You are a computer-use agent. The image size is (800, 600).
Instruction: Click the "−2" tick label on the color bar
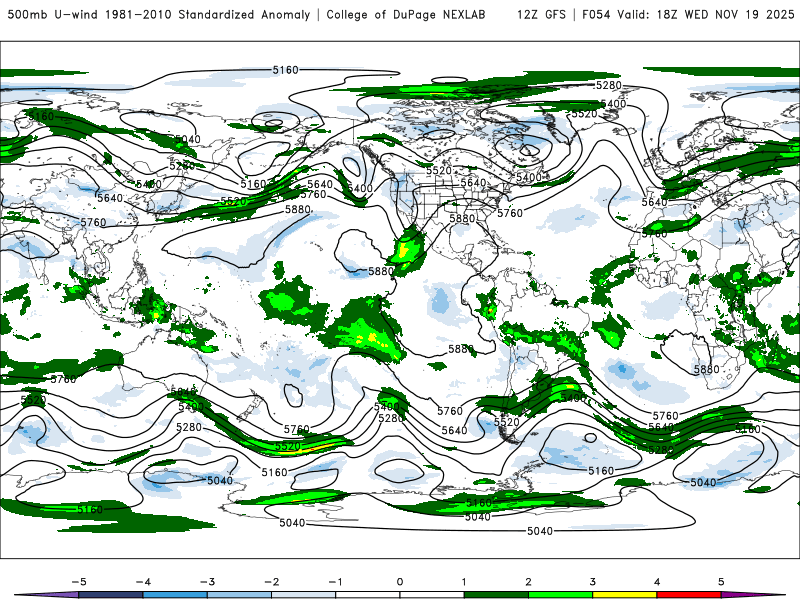[x=271, y=582]
